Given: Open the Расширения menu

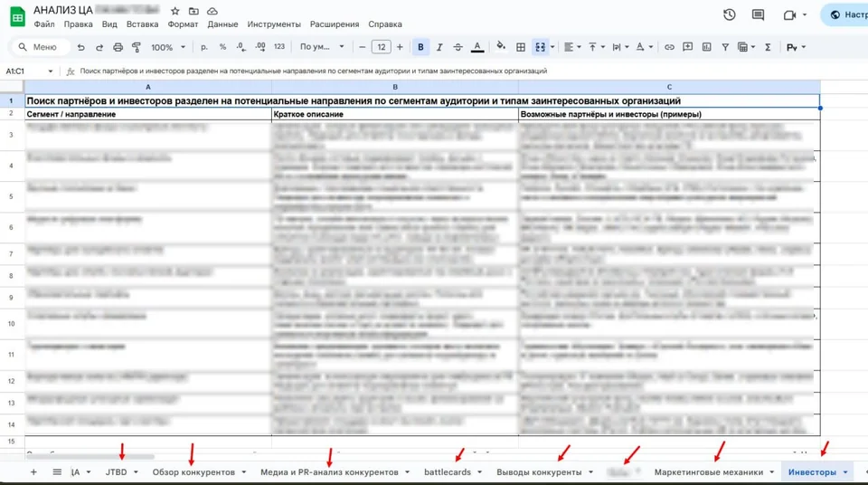Looking at the screenshot, I should tap(335, 24).
